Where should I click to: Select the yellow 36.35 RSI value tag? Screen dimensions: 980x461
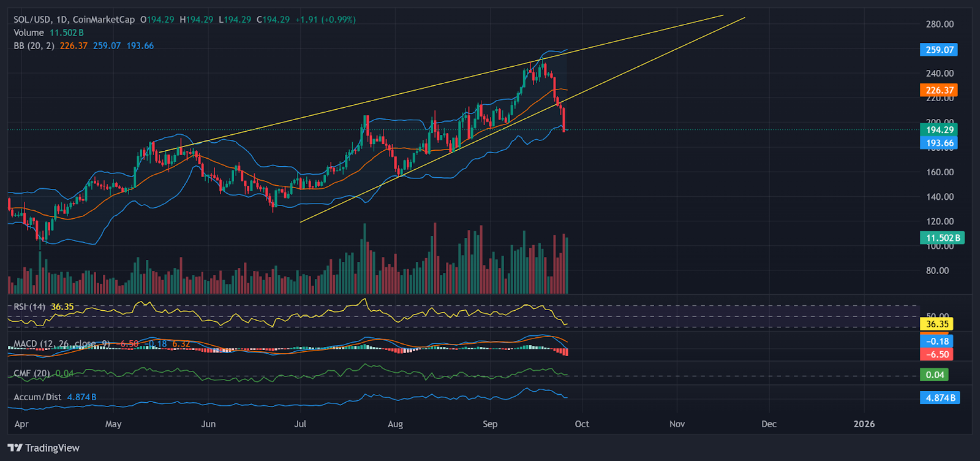(x=937, y=324)
